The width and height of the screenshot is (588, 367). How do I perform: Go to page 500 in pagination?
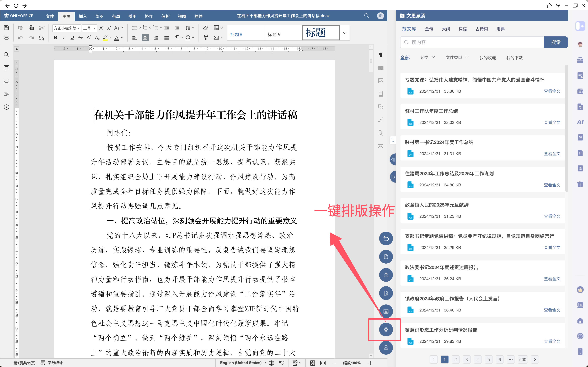point(523,359)
